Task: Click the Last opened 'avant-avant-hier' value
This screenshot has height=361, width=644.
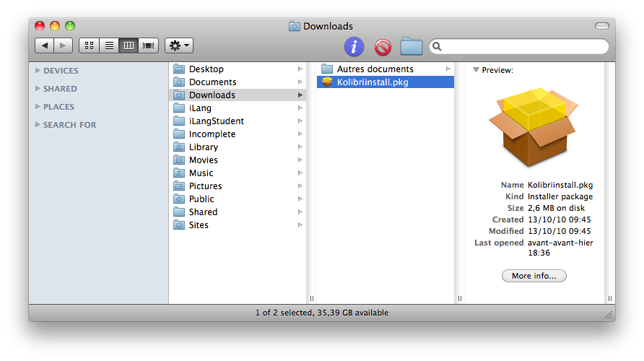Action: click(560, 243)
